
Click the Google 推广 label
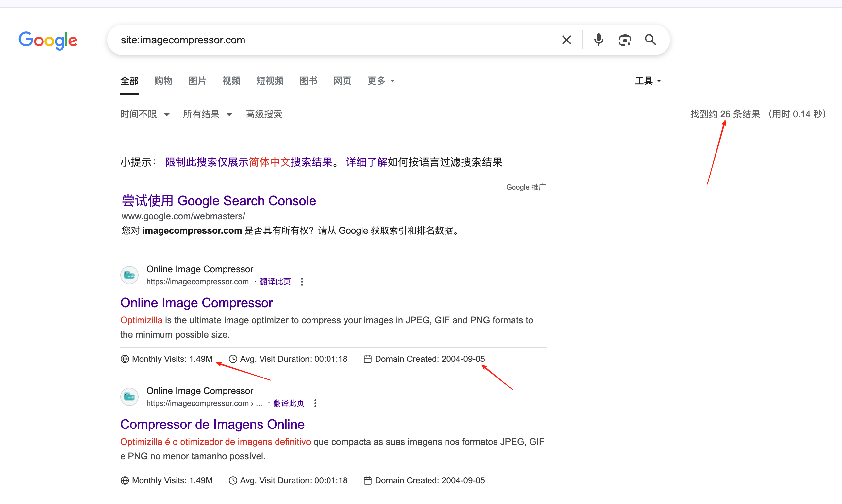pos(526,187)
